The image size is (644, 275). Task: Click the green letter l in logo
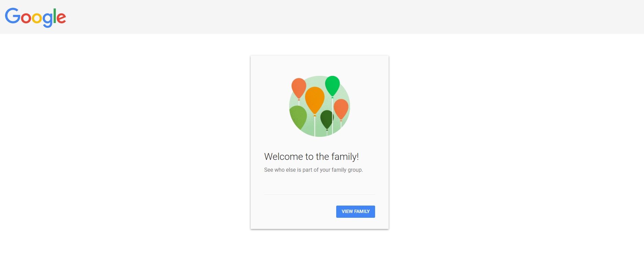tap(54, 16)
